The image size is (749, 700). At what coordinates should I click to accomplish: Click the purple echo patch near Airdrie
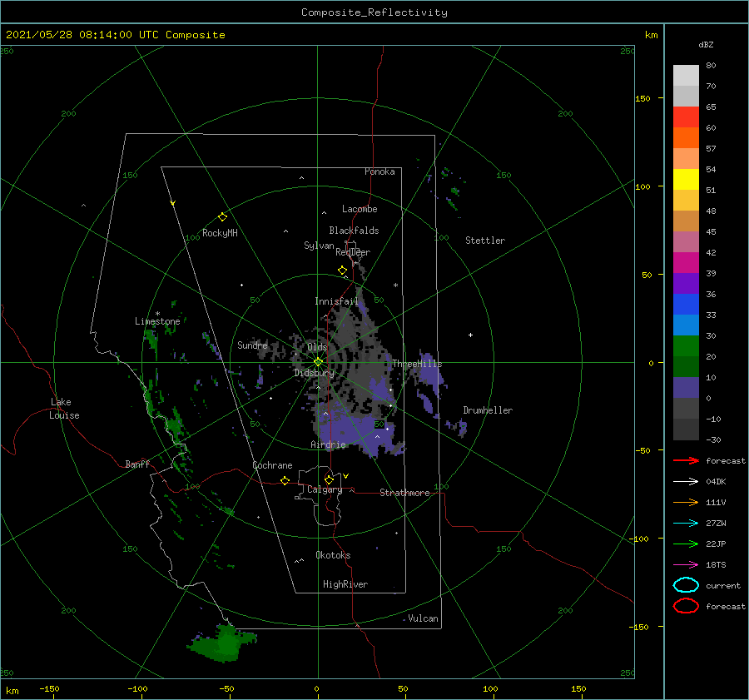356,433
